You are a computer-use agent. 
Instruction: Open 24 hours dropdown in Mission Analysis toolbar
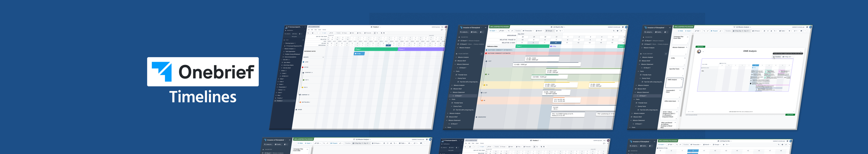click(757, 31)
